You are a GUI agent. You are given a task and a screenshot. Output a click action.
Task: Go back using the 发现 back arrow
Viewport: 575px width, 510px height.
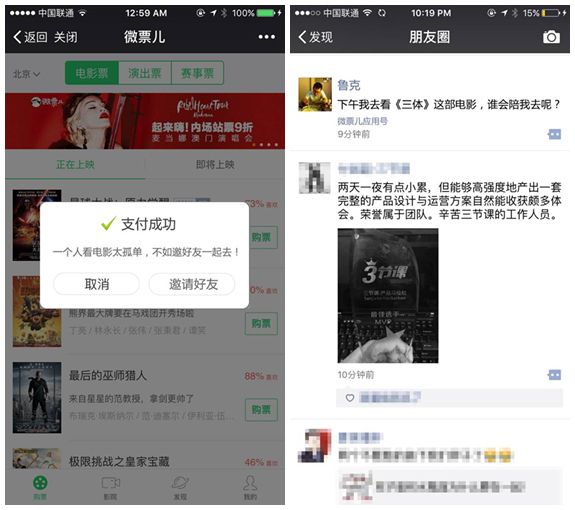tap(315, 37)
